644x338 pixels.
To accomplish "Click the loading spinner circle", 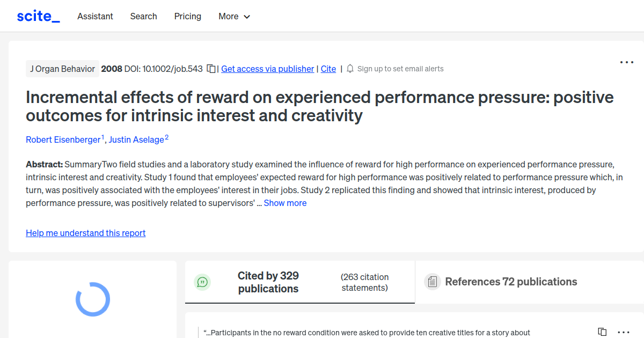I will tap(92, 299).
